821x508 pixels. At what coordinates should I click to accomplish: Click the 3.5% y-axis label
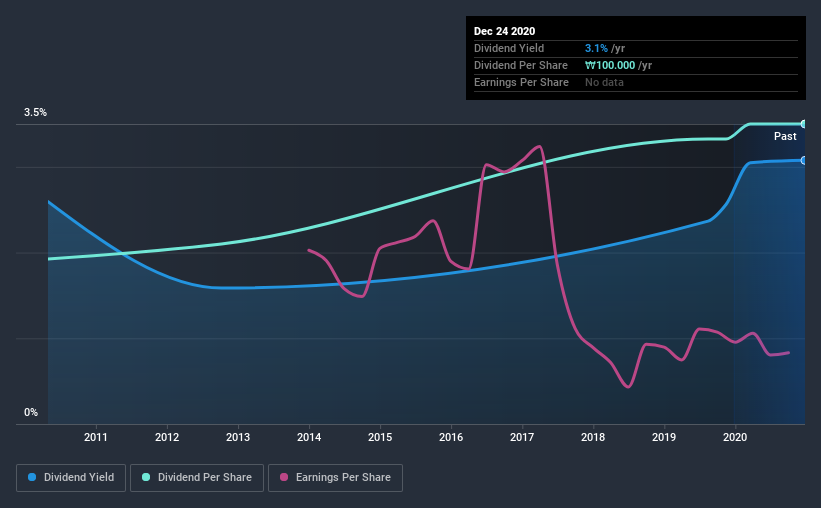[35, 112]
